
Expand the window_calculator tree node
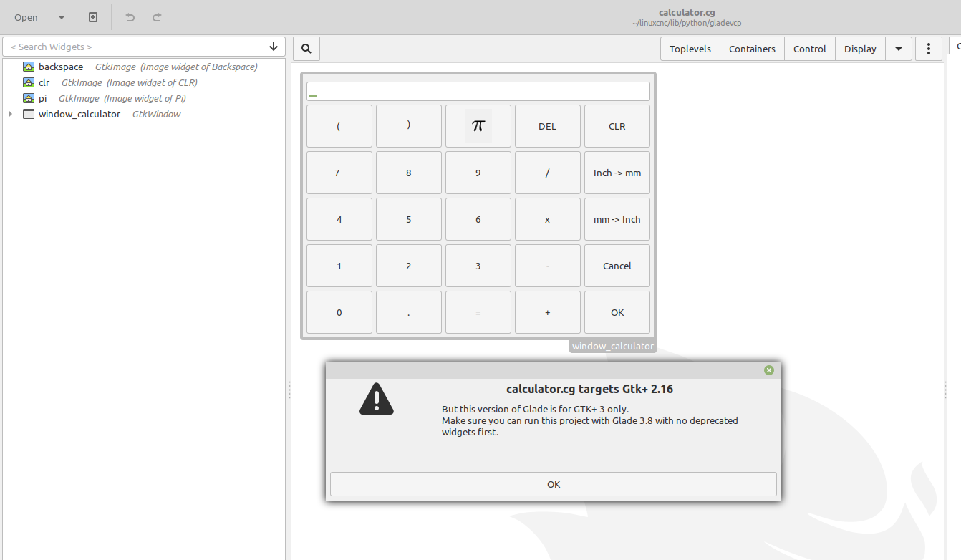(10, 114)
